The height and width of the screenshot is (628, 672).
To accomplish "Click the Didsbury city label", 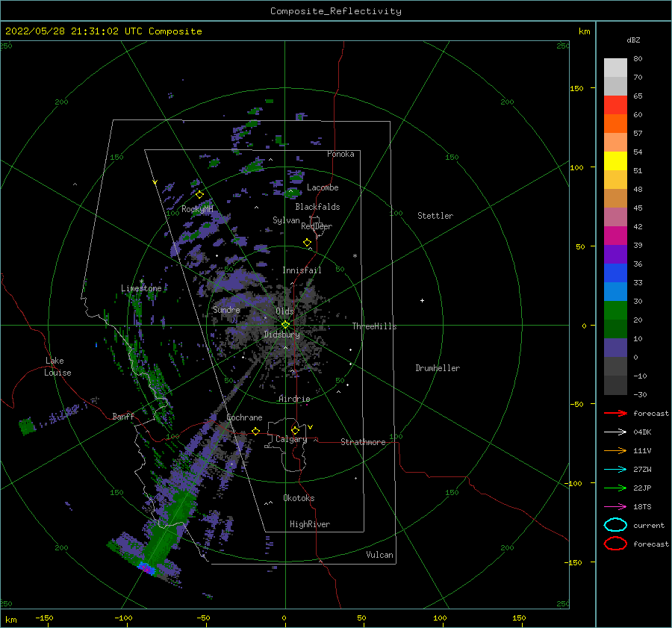I will tap(281, 335).
